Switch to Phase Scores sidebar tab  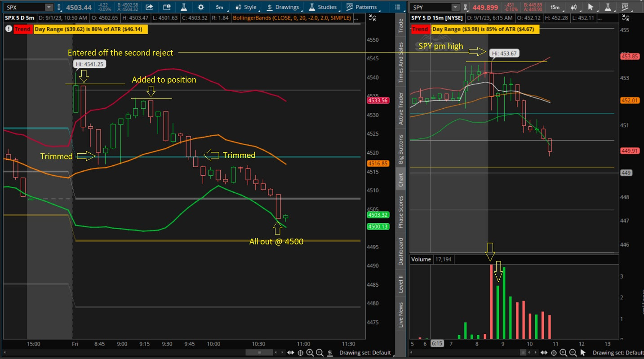(400, 212)
